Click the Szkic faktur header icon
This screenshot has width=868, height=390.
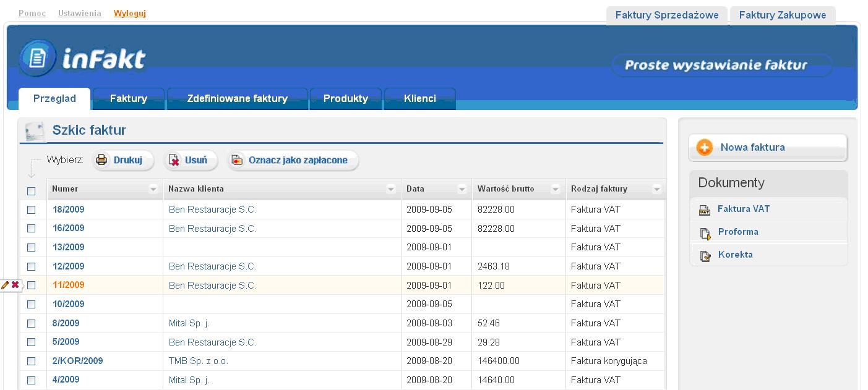pyautogui.click(x=34, y=131)
